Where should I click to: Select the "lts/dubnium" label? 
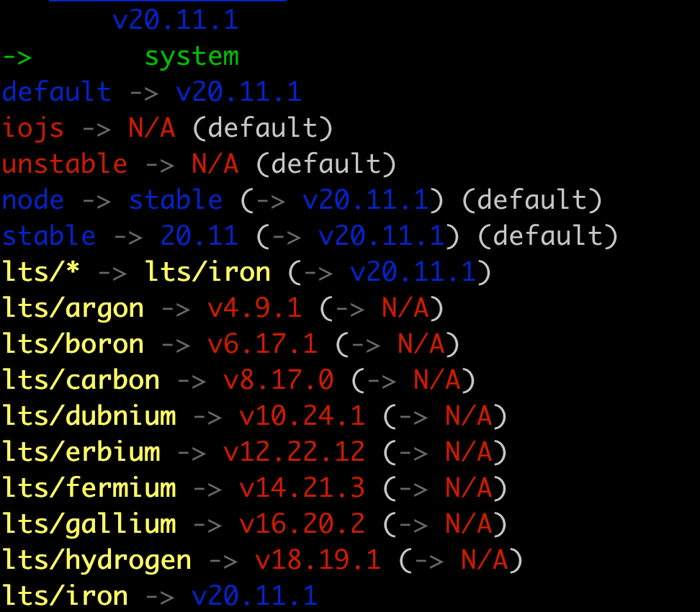point(89,416)
